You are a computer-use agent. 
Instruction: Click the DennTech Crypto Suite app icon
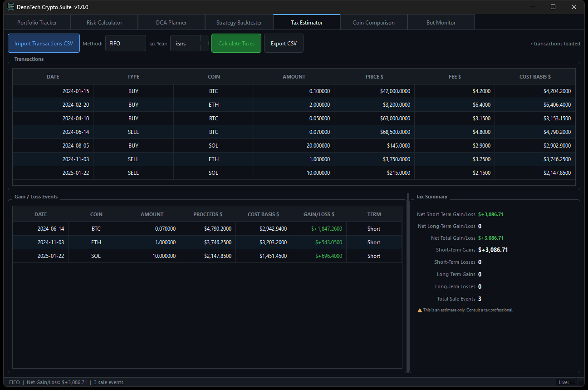pyautogui.click(x=11, y=7)
